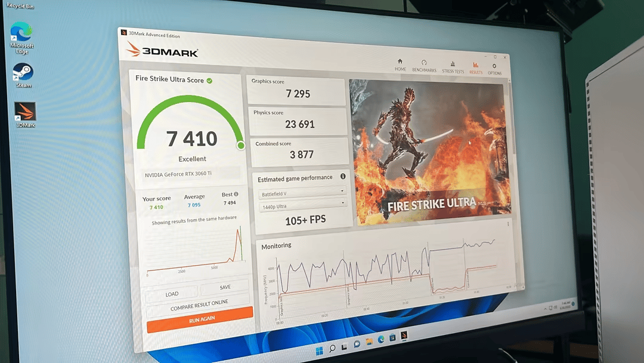This screenshot has width=644, height=363.
Task: Click the 105+ FPS estimate
Action: tap(305, 220)
